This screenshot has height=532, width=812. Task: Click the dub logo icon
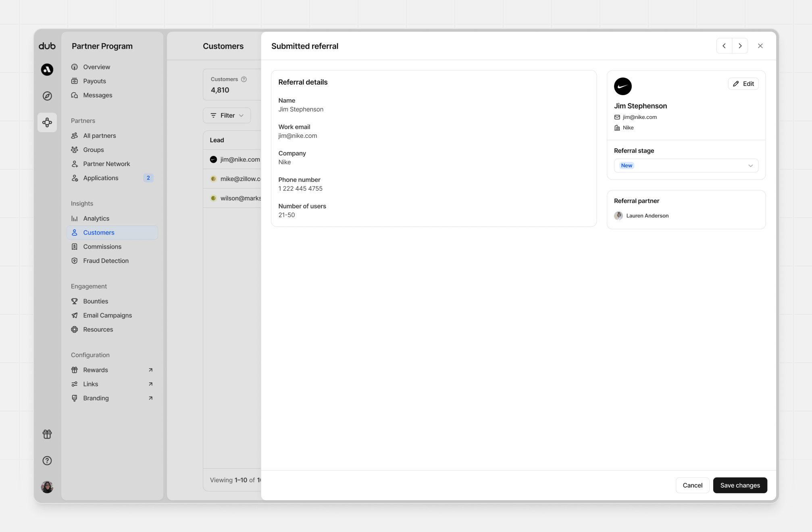(47, 46)
